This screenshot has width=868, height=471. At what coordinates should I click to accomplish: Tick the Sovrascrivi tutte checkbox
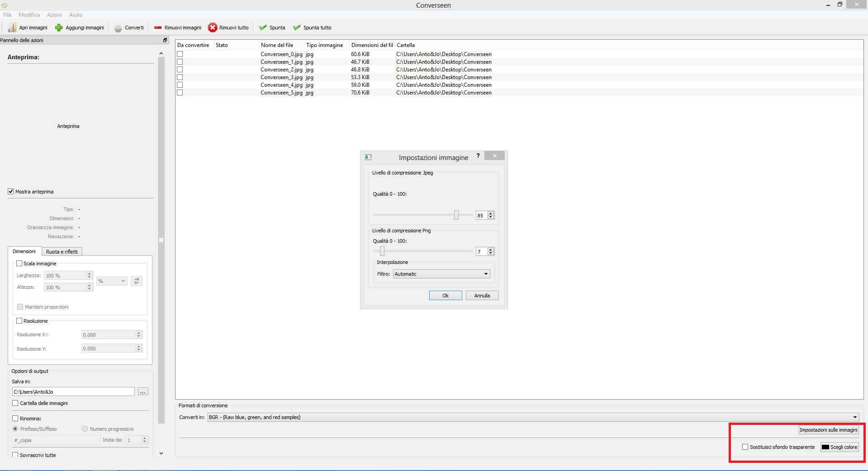[x=15, y=455]
